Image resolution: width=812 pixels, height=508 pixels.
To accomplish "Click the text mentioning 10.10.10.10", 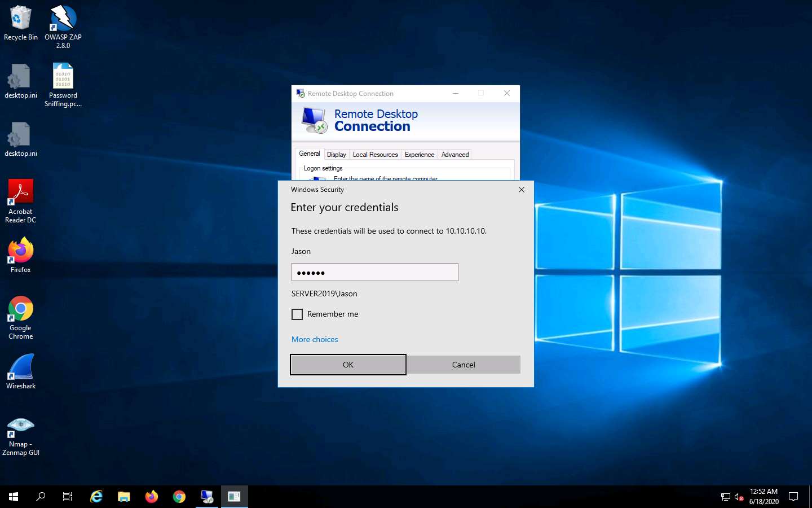I will point(389,231).
